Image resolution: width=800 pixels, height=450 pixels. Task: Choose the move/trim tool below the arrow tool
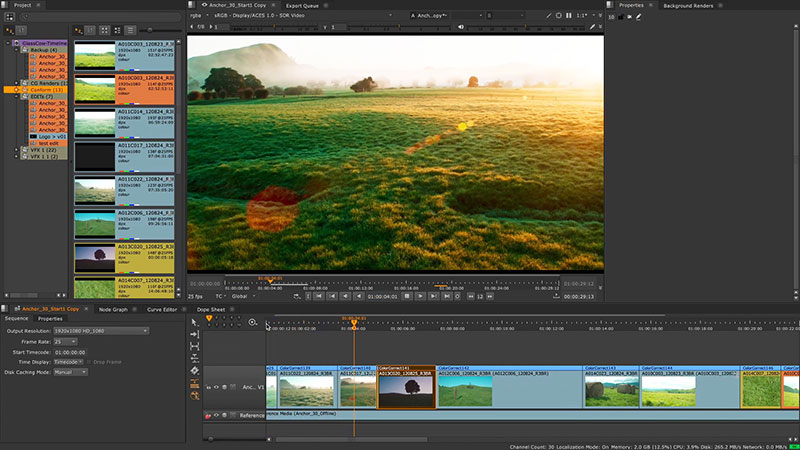(194, 334)
